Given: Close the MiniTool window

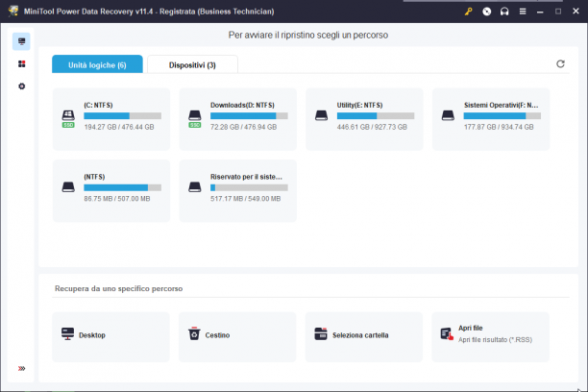Looking at the screenshot, I should 576,12.
